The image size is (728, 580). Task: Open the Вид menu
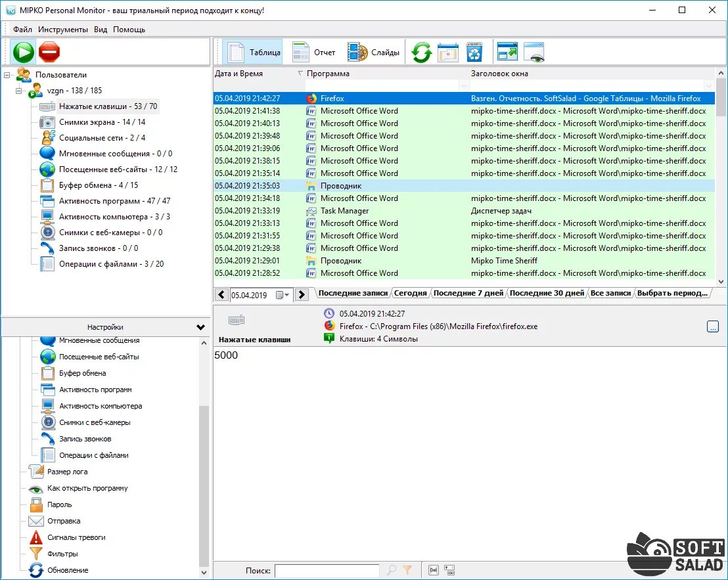tap(101, 30)
